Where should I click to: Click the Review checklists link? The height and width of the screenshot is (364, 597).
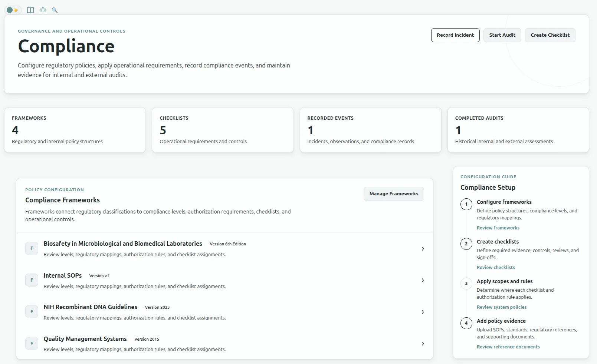(x=496, y=268)
